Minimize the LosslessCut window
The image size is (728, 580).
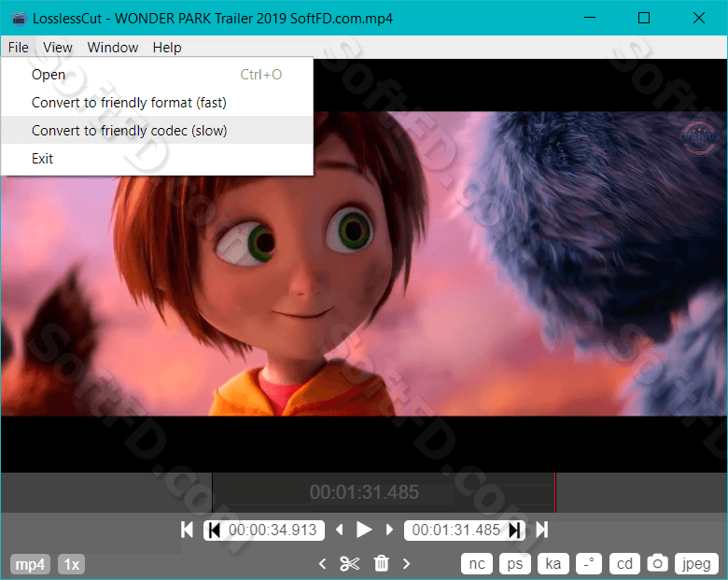(590, 18)
